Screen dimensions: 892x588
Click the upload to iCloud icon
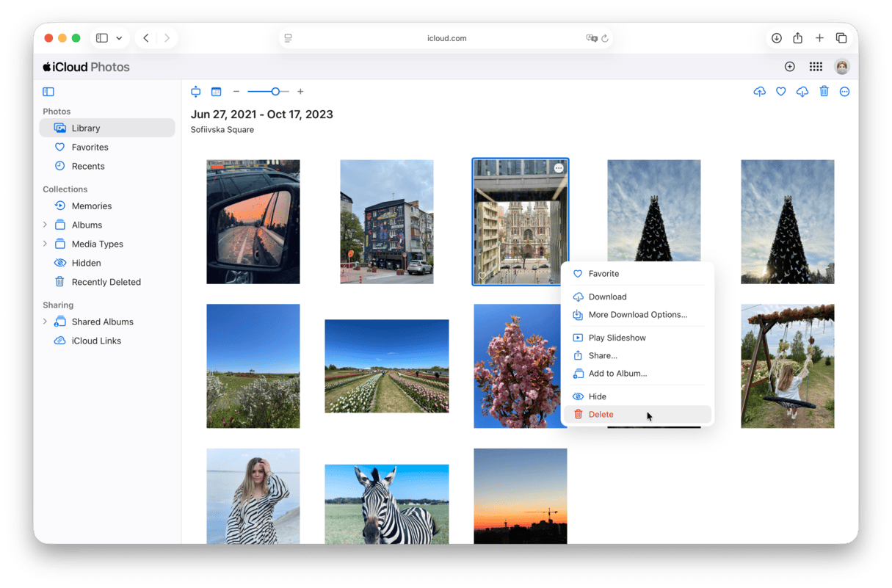click(x=759, y=92)
